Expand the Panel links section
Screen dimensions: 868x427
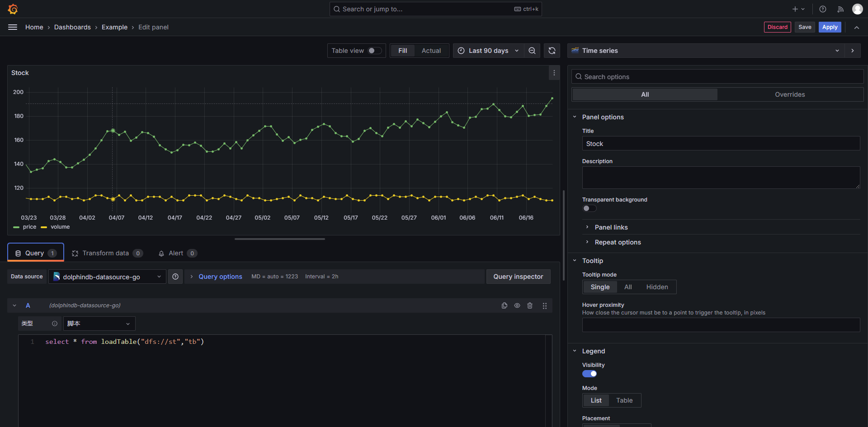(x=611, y=227)
